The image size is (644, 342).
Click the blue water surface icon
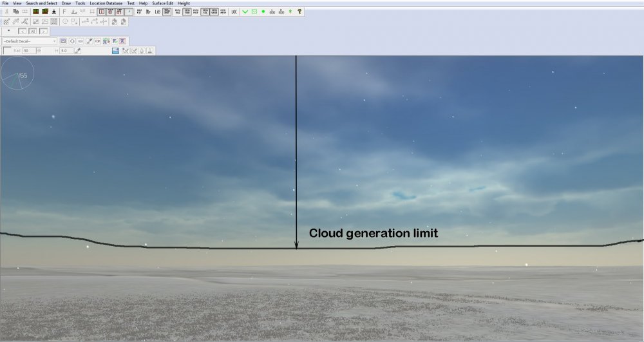115,51
